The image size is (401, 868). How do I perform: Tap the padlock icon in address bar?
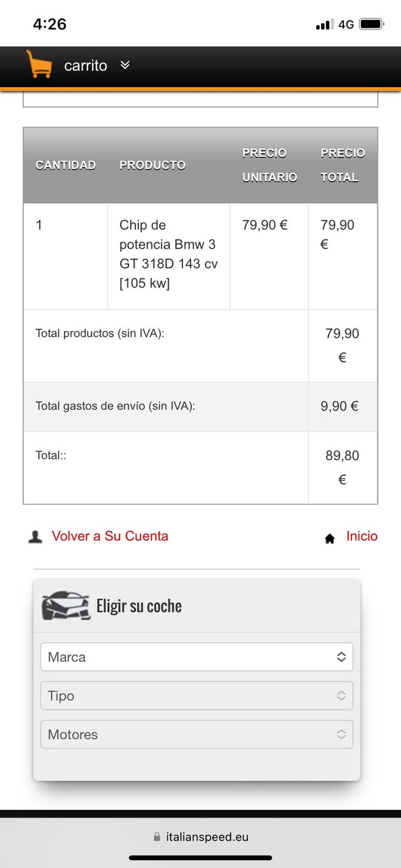pos(157,837)
